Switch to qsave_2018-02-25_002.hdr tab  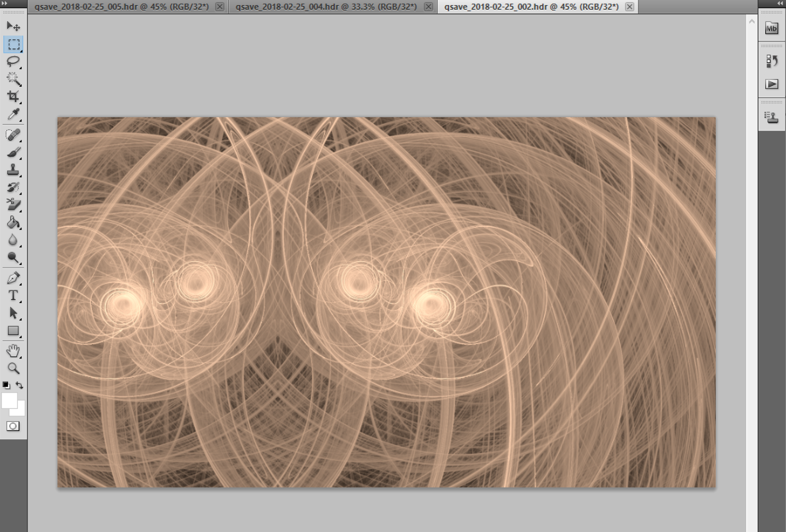[x=532, y=7]
